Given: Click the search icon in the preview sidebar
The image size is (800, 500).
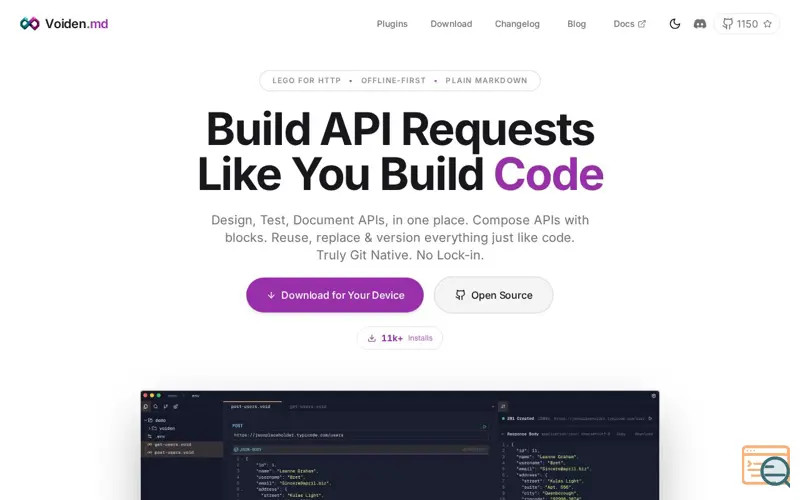Looking at the screenshot, I should [x=156, y=407].
